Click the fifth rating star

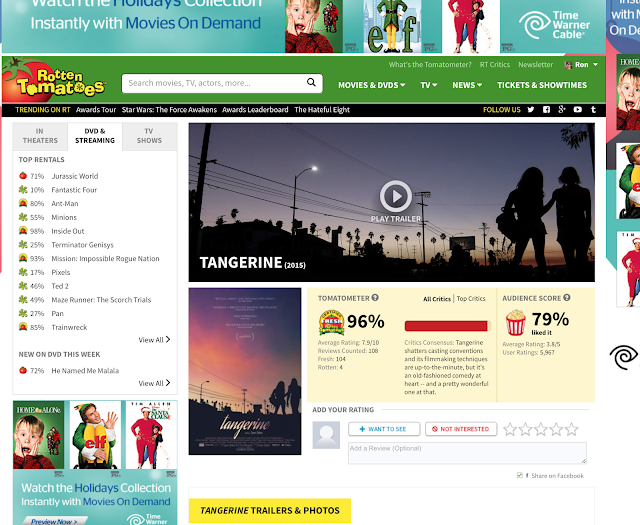coord(572,429)
